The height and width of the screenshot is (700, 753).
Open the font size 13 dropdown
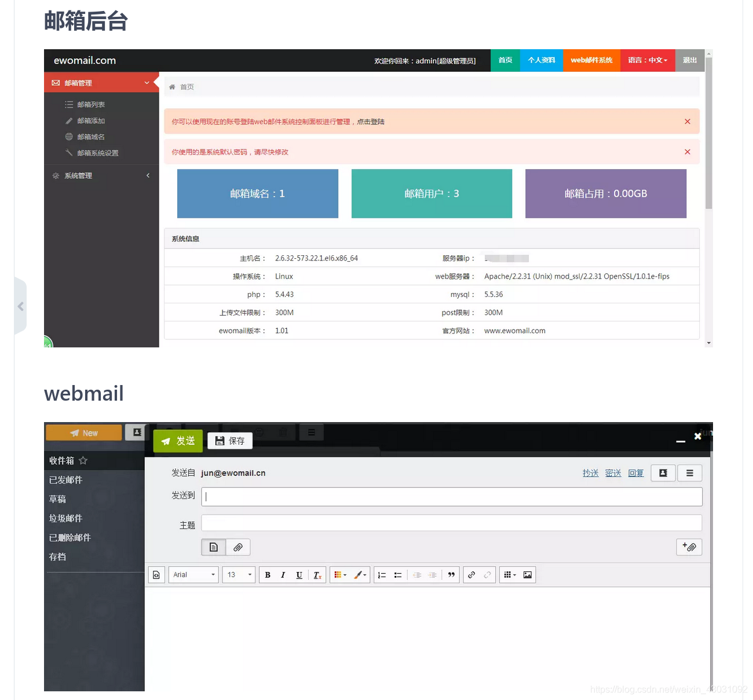[238, 574]
